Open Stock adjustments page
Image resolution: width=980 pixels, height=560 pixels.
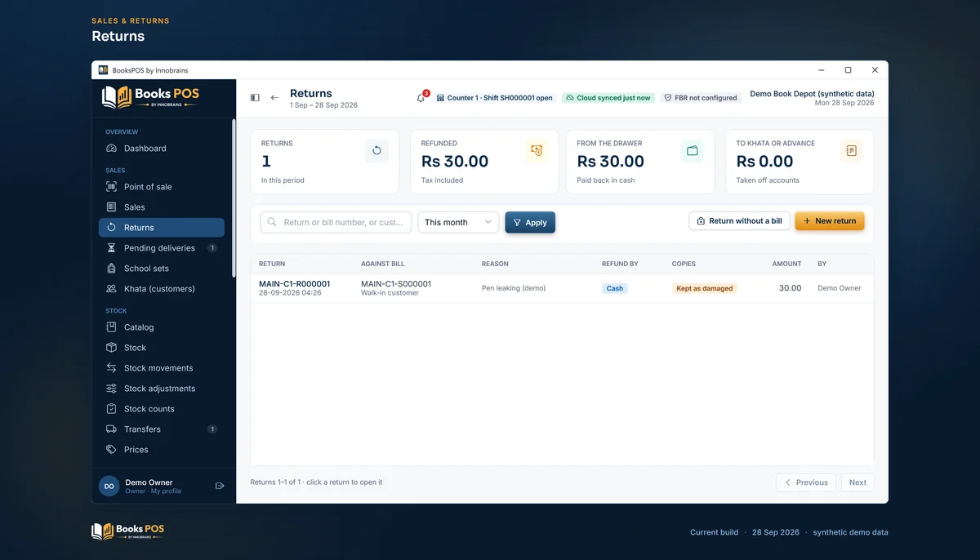(x=161, y=389)
